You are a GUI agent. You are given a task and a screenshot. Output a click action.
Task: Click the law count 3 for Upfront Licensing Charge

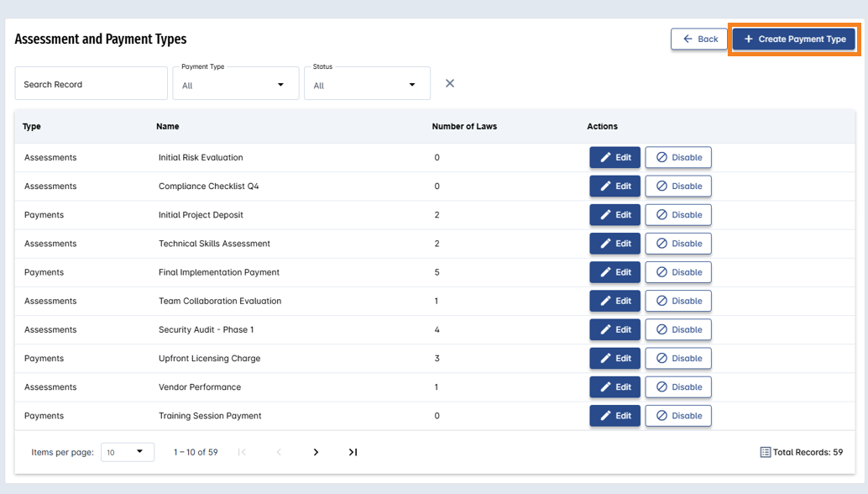click(x=437, y=358)
